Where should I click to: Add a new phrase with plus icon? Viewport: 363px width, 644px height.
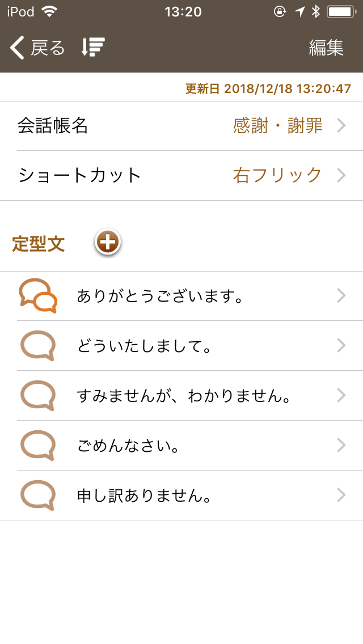pyautogui.click(x=108, y=243)
